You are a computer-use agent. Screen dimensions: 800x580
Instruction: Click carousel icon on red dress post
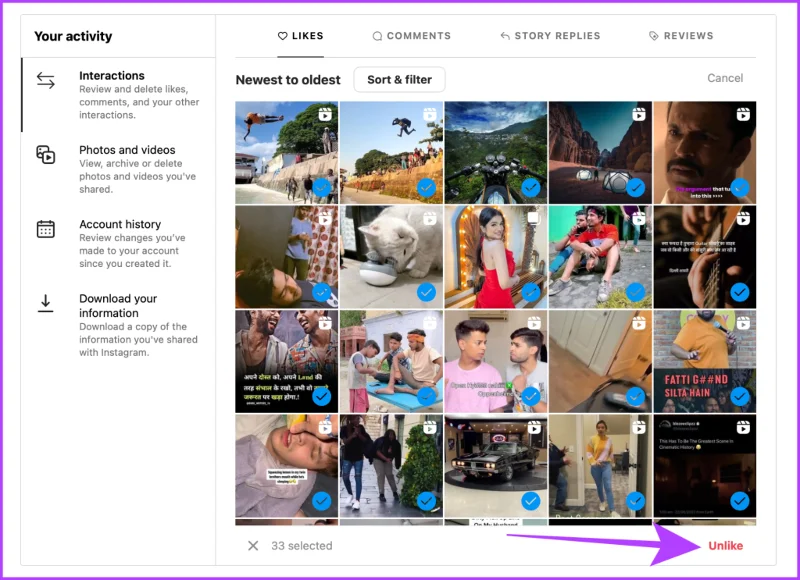pos(534,218)
